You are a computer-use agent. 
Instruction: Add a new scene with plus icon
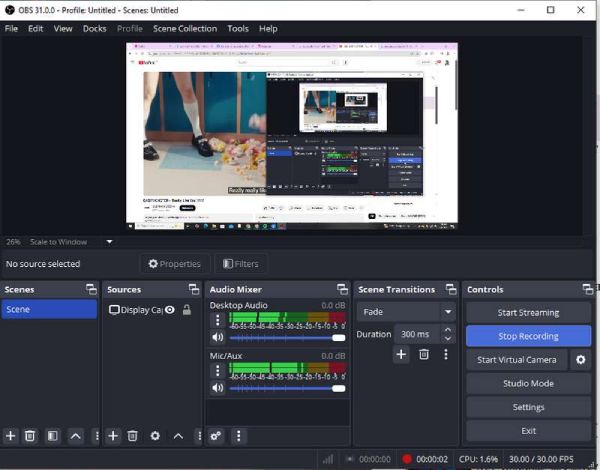pos(10,436)
